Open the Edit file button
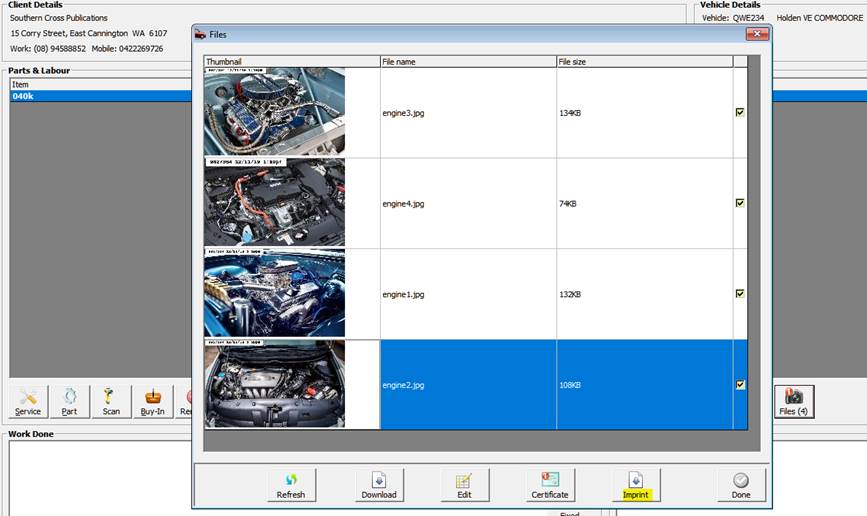 click(x=463, y=485)
